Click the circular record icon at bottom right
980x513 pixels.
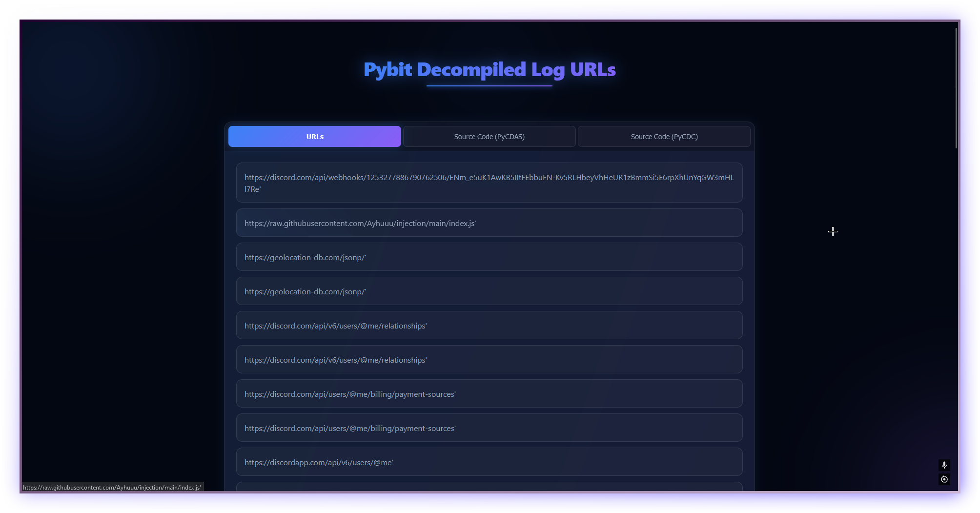pyautogui.click(x=944, y=479)
